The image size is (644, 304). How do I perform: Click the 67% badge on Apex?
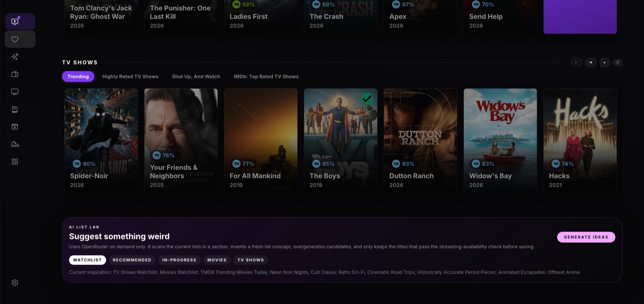pos(403,4)
